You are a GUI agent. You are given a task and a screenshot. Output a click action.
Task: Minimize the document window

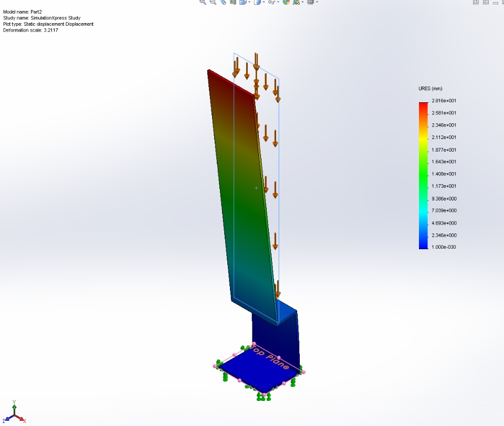pos(496,3)
